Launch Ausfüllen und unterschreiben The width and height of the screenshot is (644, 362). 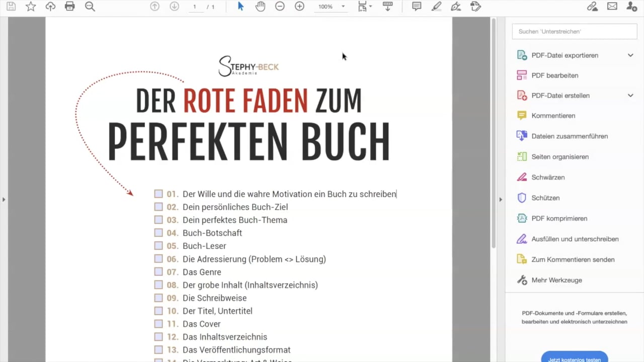click(575, 239)
